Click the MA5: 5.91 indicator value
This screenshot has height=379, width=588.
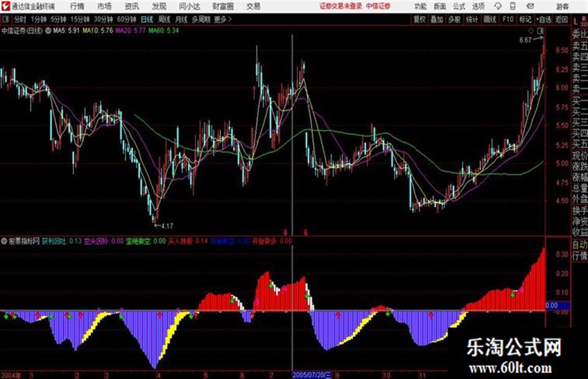[x=67, y=30]
